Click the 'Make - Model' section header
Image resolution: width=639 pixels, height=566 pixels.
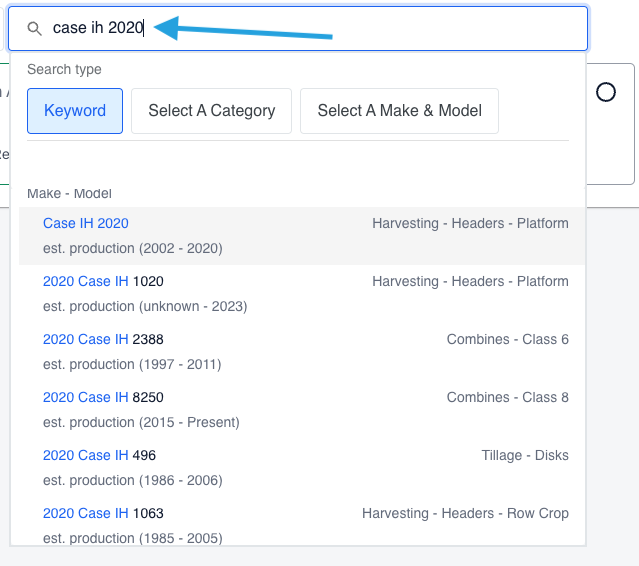69,193
